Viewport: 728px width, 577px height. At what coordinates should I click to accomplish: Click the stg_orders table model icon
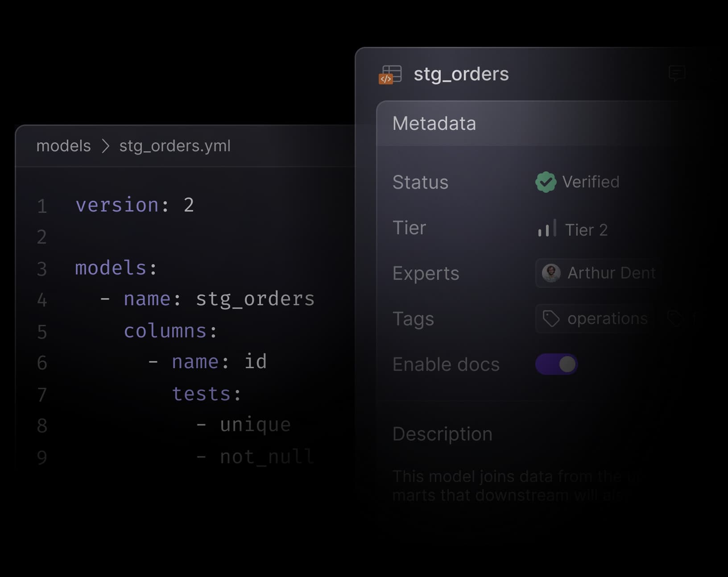coord(390,75)
